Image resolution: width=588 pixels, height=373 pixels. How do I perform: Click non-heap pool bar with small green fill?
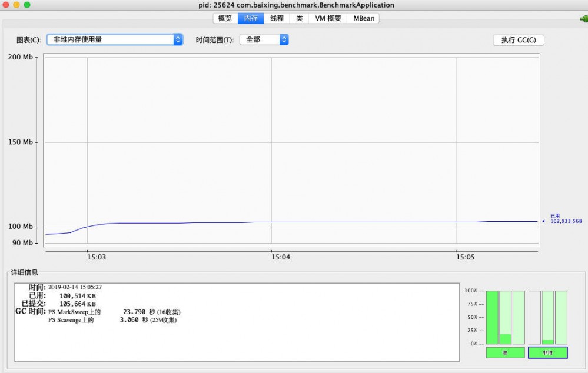click(548, 317)
